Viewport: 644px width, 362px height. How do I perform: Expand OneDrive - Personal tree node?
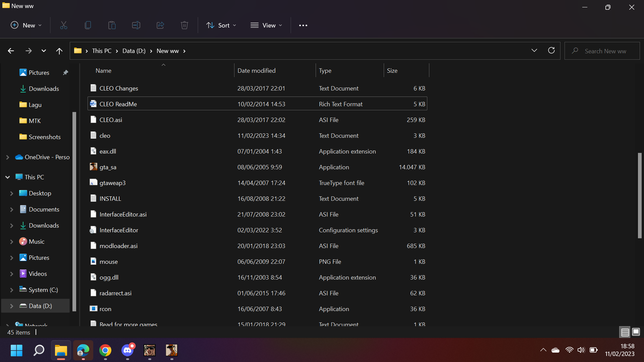pyautogui.click(x=7, y=157)
